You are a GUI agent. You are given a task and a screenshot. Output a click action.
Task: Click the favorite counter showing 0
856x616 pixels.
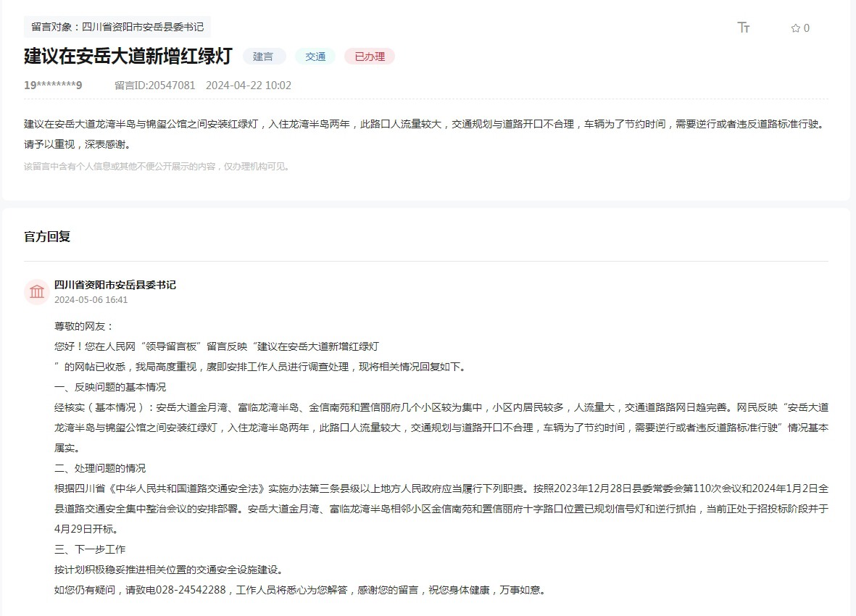805,28
